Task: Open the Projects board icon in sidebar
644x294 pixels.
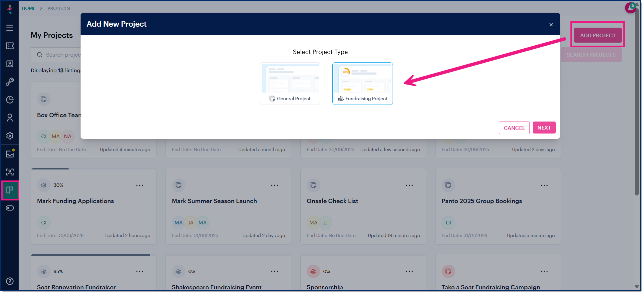Action: coord(10,190)
